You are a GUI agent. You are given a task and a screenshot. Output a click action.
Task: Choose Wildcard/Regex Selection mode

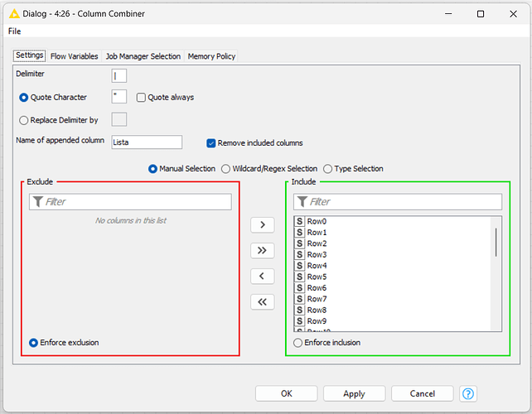tap(225, 169)
